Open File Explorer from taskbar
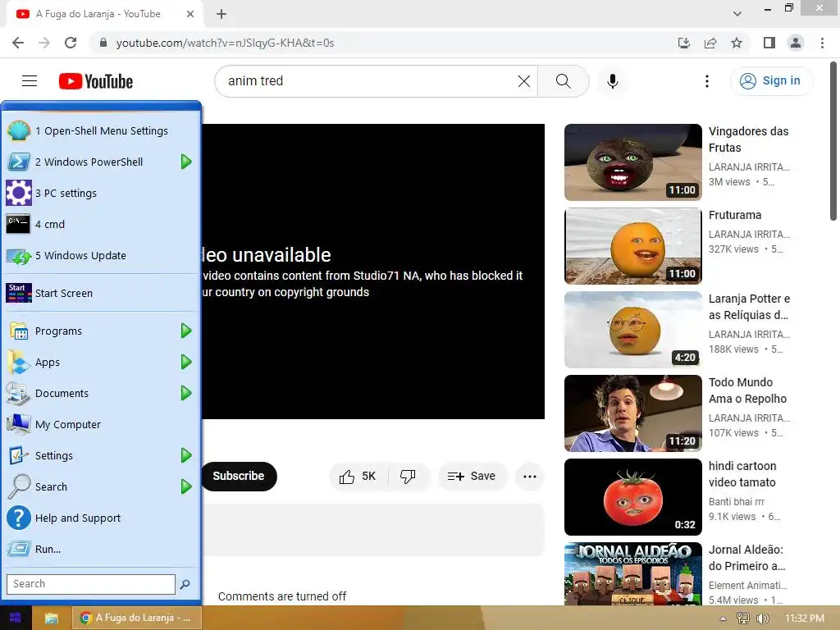 tap(52, 618)
